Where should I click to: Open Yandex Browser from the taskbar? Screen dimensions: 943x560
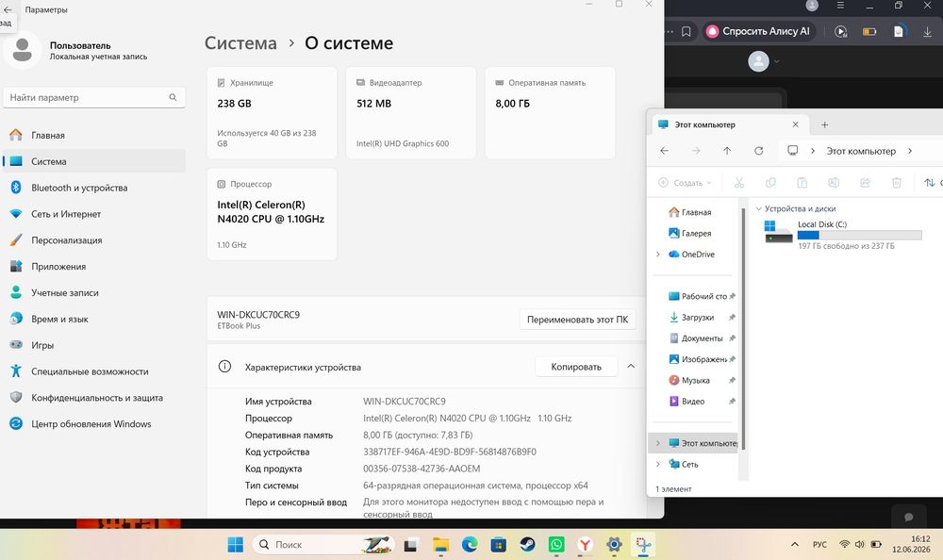(x=586, y=545)
